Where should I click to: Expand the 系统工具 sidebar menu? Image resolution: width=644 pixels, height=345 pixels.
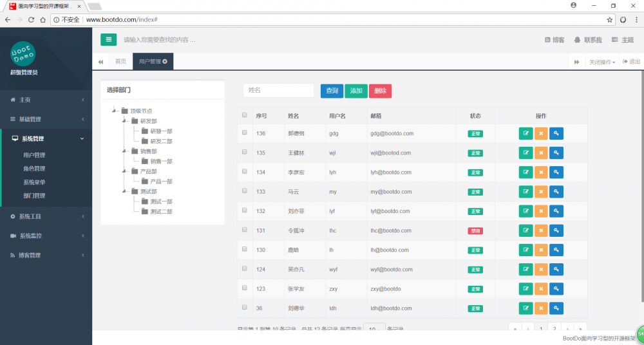click(x=46, y=216)
